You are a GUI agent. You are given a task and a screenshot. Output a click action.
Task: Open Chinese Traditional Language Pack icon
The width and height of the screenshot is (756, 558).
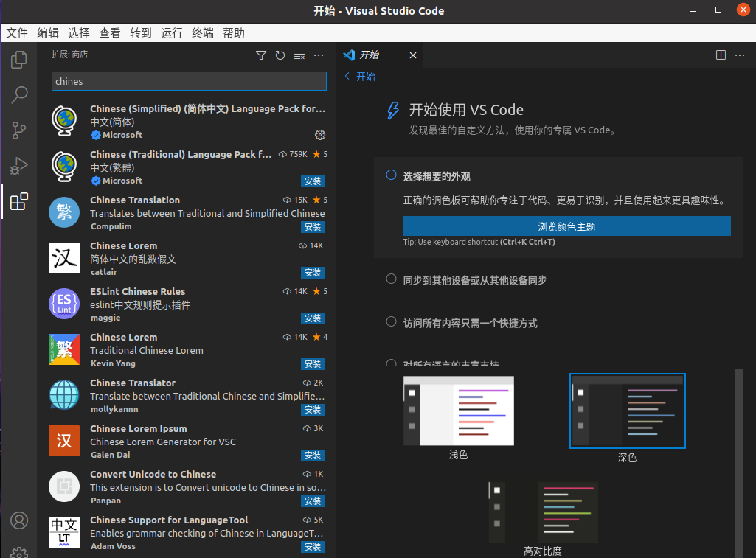pos(64,167)
